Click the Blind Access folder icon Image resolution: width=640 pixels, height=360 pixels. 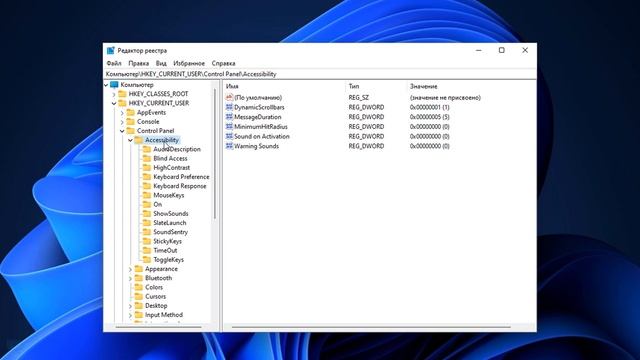coord(147,158)
